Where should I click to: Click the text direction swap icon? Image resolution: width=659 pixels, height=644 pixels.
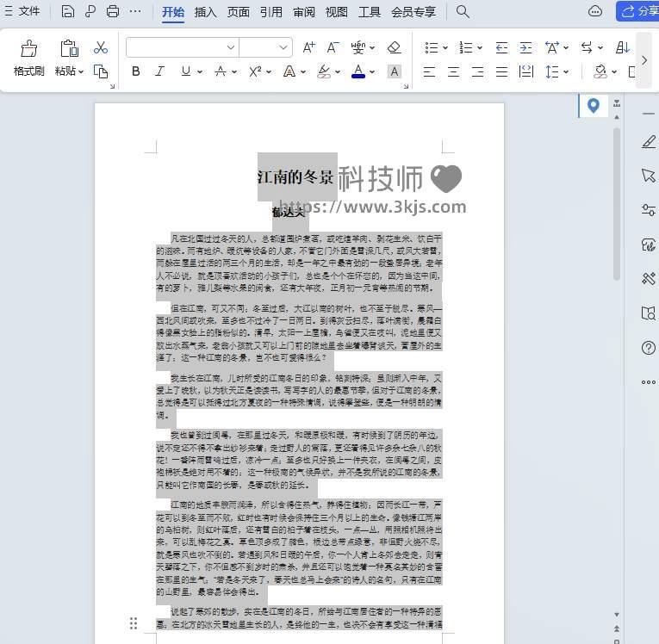(x=587, y=47)
